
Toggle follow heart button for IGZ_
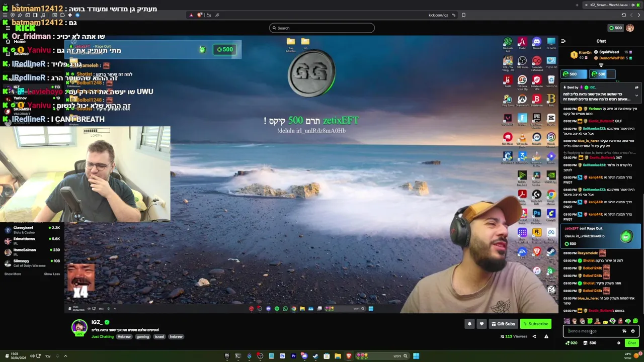[481, 324]
